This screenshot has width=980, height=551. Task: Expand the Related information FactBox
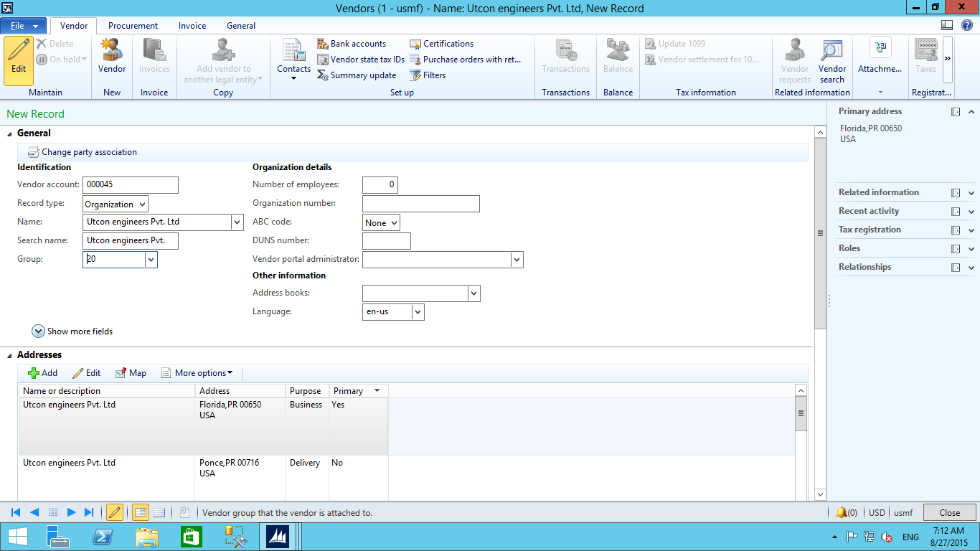point(971,193)
